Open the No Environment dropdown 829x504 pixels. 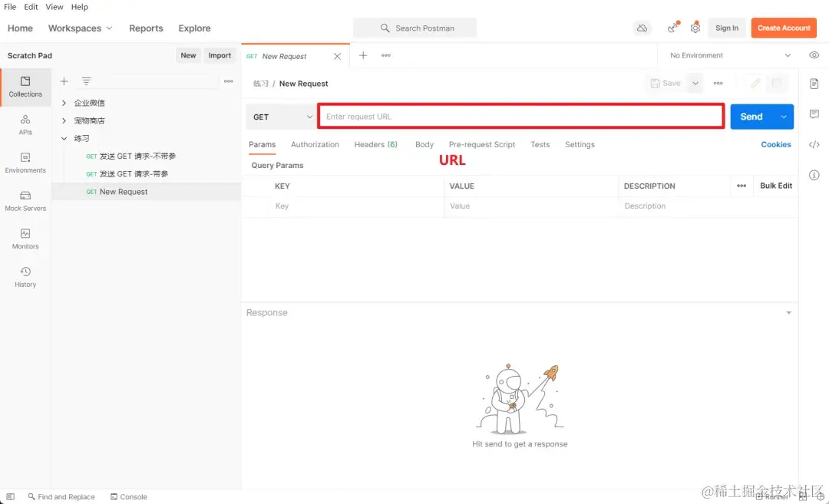[731, 55]
